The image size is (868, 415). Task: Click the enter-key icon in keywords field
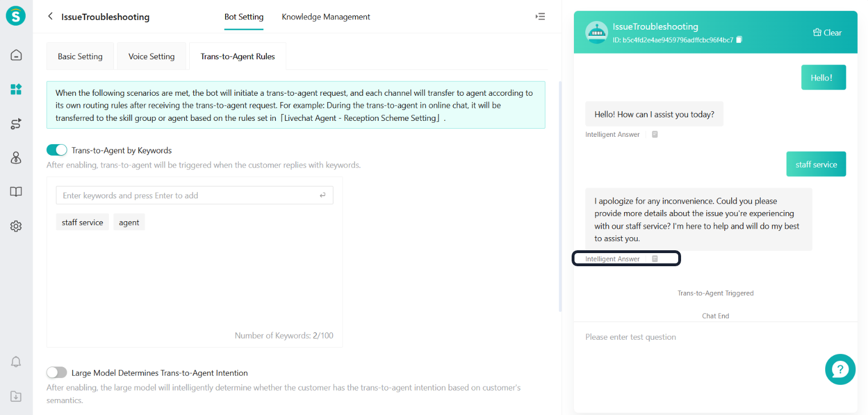[323, 196]
